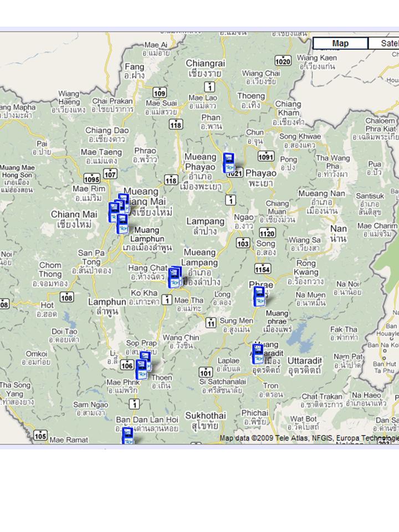Click route shield 106

[127, 365]
